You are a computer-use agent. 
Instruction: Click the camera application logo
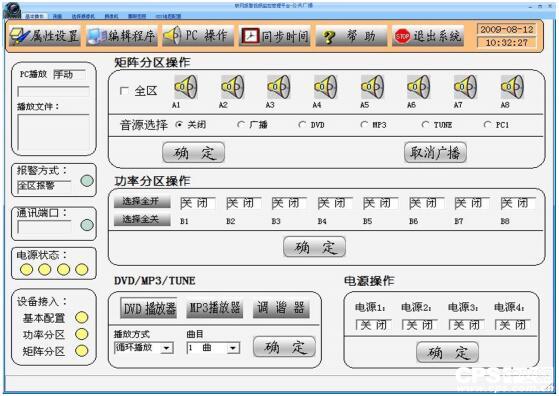pyautogui.click(x=12, y=10)
